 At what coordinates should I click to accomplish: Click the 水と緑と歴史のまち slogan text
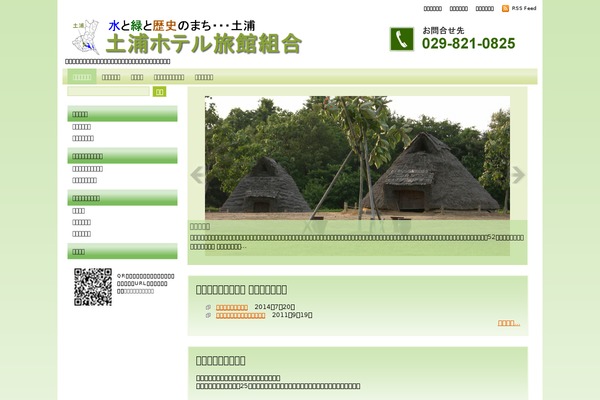[182, 26]
